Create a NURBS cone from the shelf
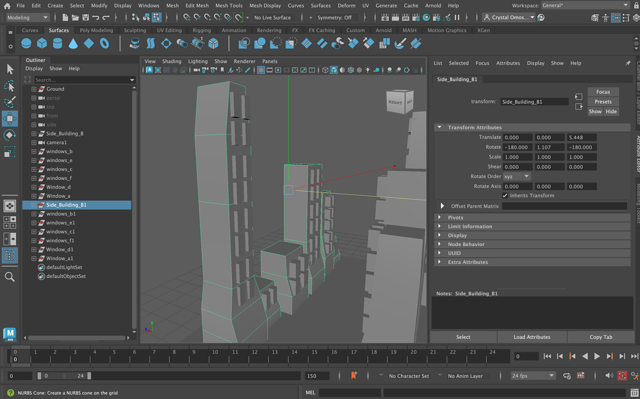 click(73, 43)
